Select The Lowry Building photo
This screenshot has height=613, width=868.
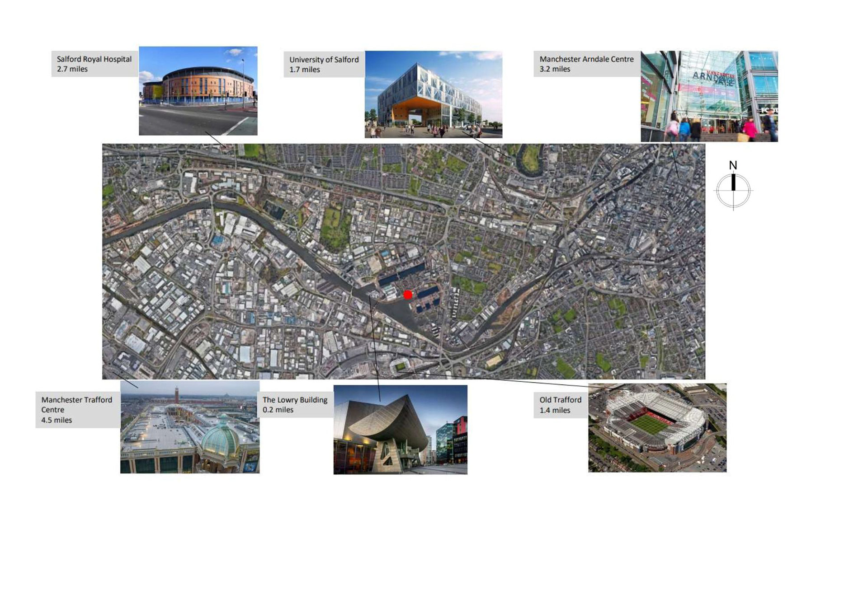(400, 429)
